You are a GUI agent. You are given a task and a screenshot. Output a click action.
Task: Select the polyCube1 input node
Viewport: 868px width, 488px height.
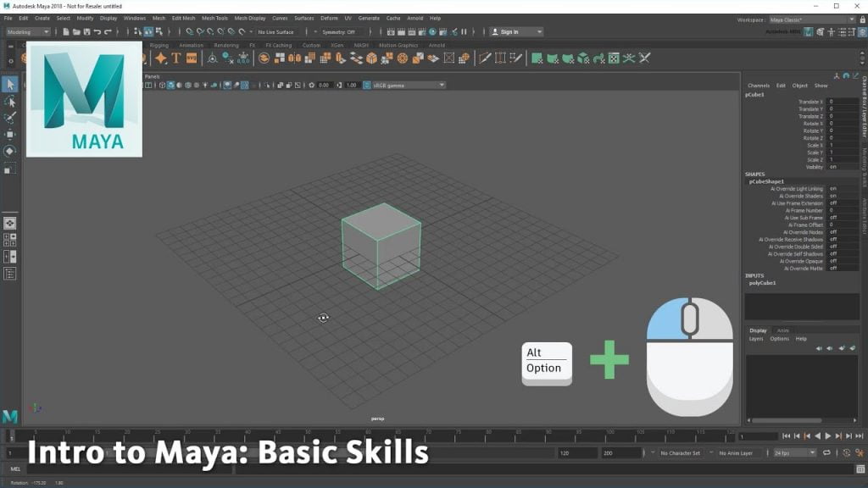(x=762, y=283)
